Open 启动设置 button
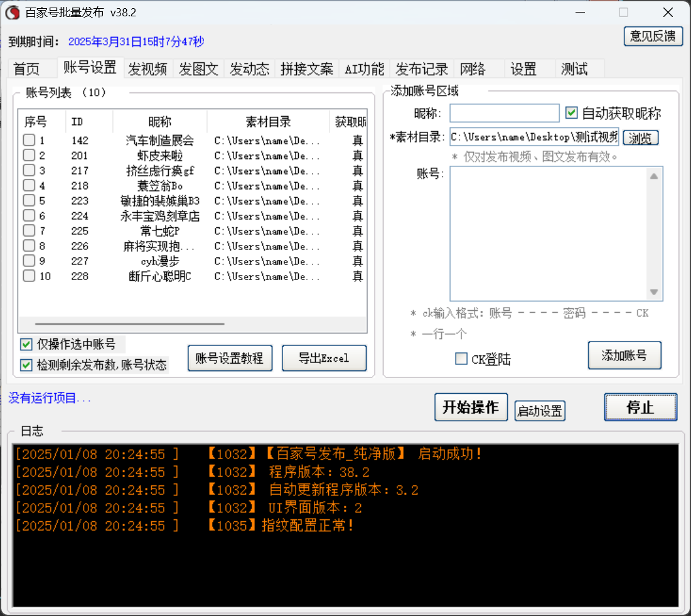Screen dimensions: 691x616 (x=540, y=411)
